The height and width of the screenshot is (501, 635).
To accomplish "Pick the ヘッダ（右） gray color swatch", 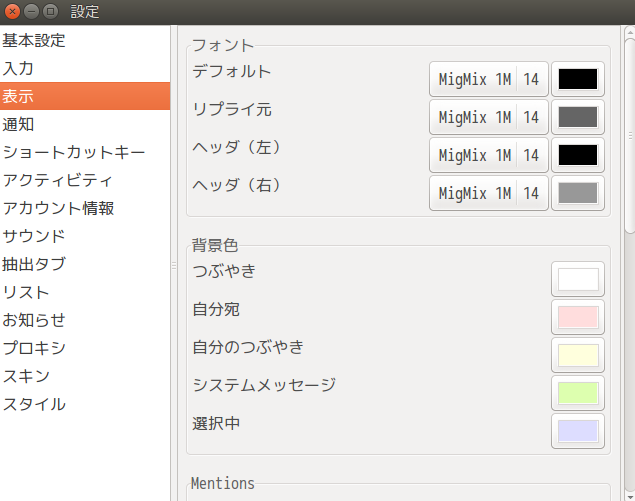I will click(578, 193).
